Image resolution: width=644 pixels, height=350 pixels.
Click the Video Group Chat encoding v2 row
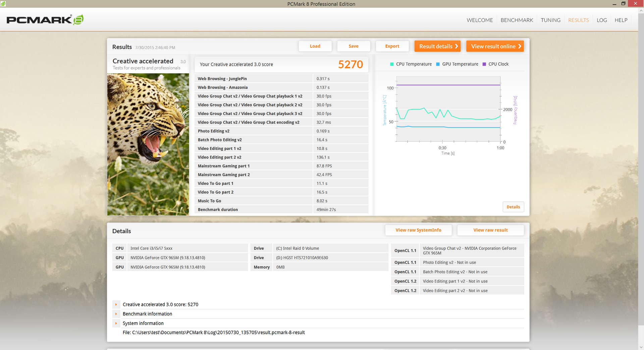coord(281,122)
